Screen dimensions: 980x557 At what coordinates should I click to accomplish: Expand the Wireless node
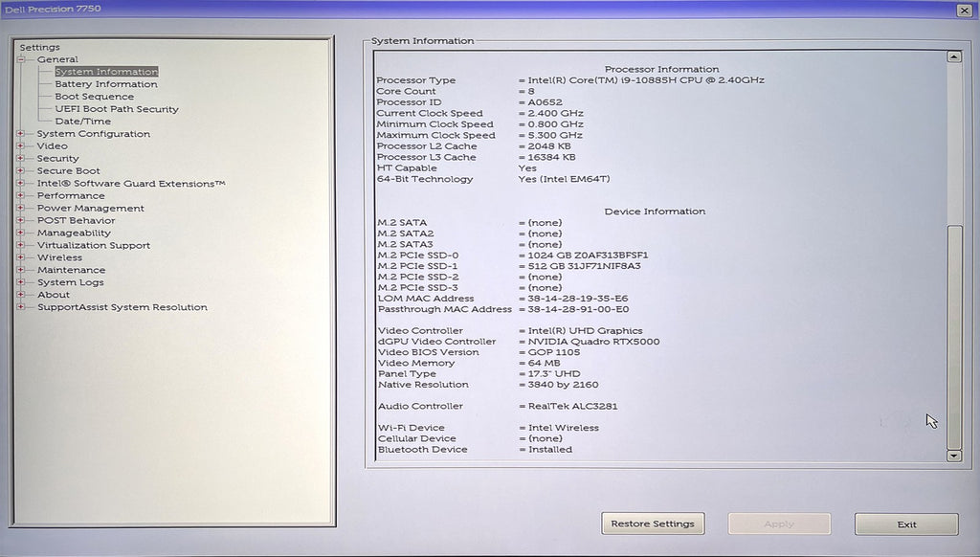21,257
